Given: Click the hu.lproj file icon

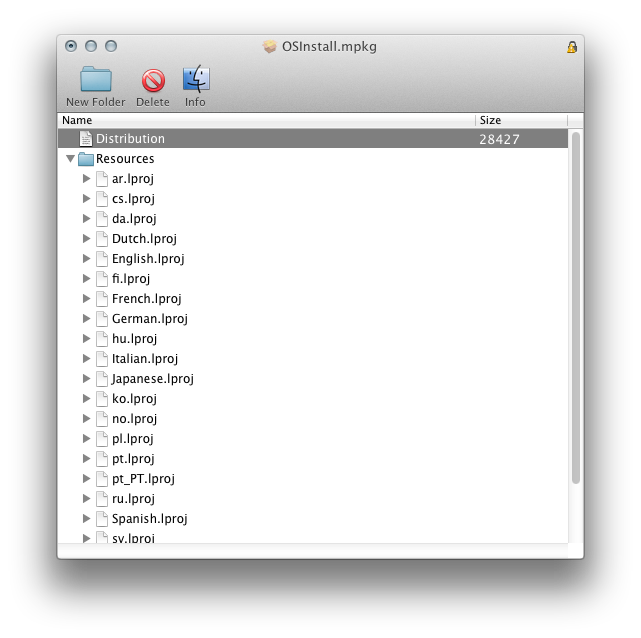Looking at the screenshot, I should (x=102, y=339).
